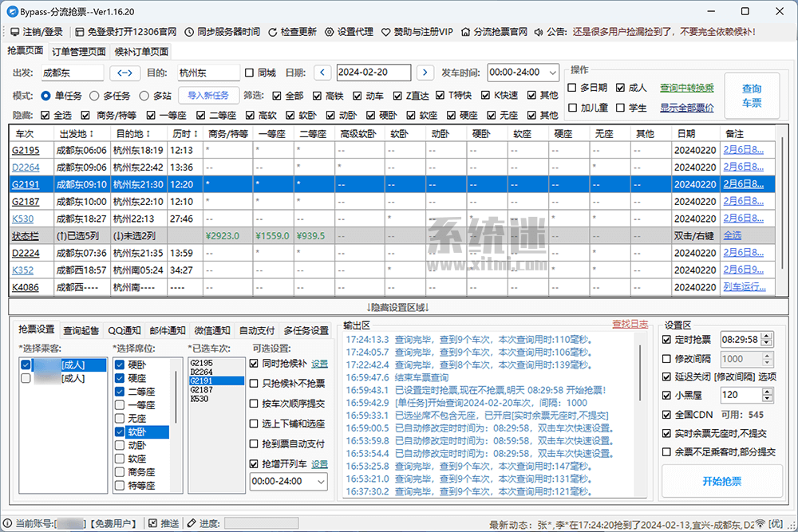Sort by 历时 column header
The width and height of the screenshot is (798, 532).
(x=185, y=134)
